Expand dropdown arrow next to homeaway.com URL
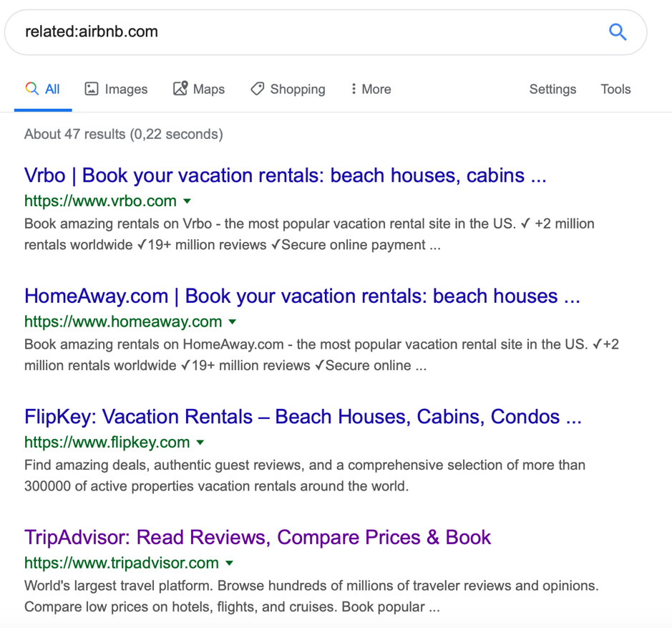This screenshot has width=672, height=628. coord(233,322)
